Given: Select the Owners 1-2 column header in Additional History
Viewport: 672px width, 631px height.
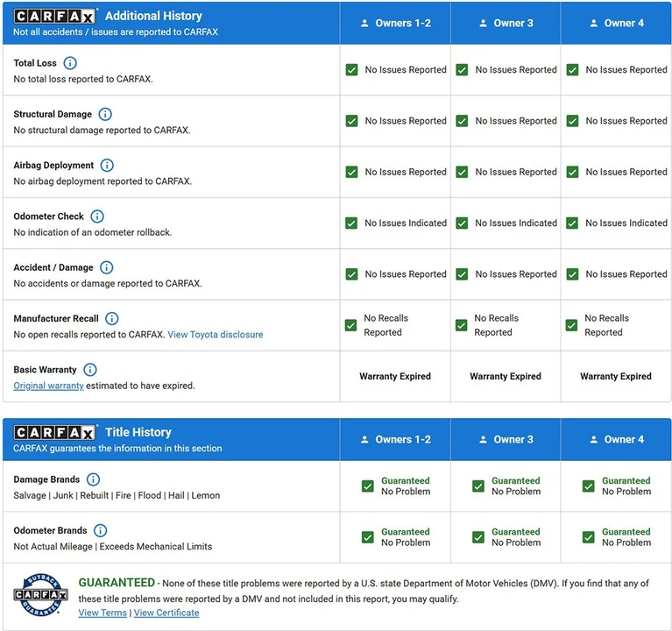Looking at the screenshot, I should click(395, 23).
